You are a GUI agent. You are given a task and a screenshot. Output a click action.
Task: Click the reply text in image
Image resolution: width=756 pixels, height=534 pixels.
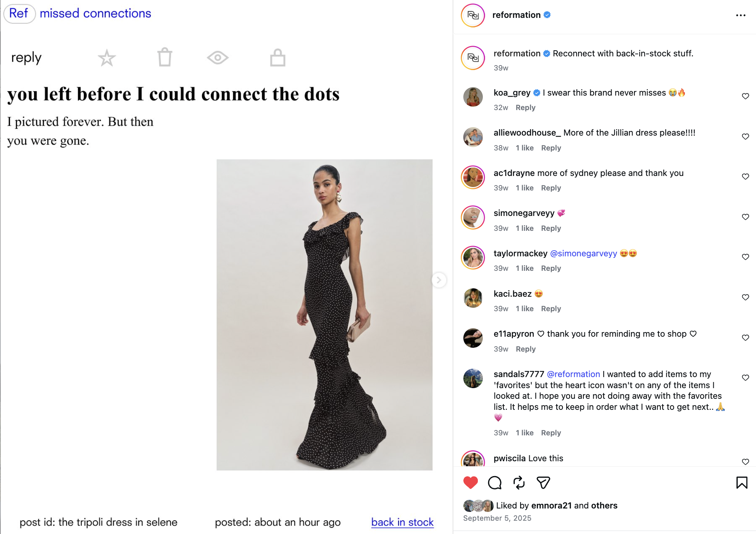(26, 58)
